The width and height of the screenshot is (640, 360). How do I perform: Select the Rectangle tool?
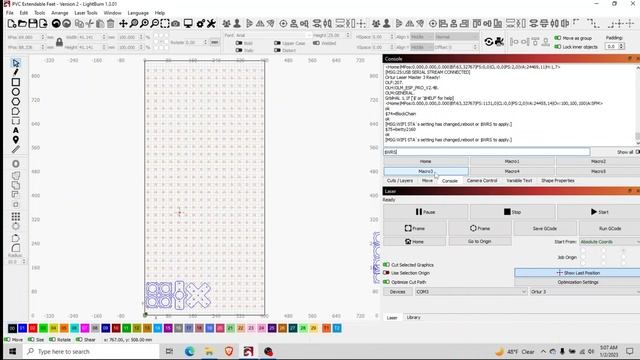pyautogui.click(x=16, y=82)
